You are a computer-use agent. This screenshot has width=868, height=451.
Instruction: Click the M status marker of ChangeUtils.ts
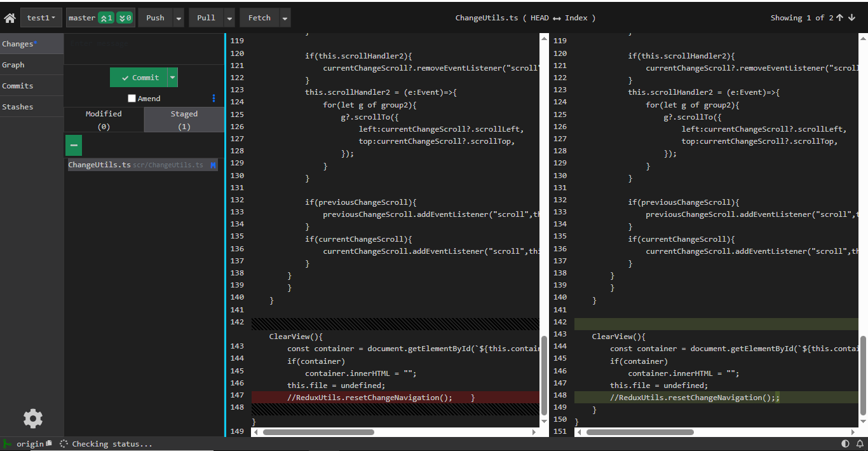(214, 165)
